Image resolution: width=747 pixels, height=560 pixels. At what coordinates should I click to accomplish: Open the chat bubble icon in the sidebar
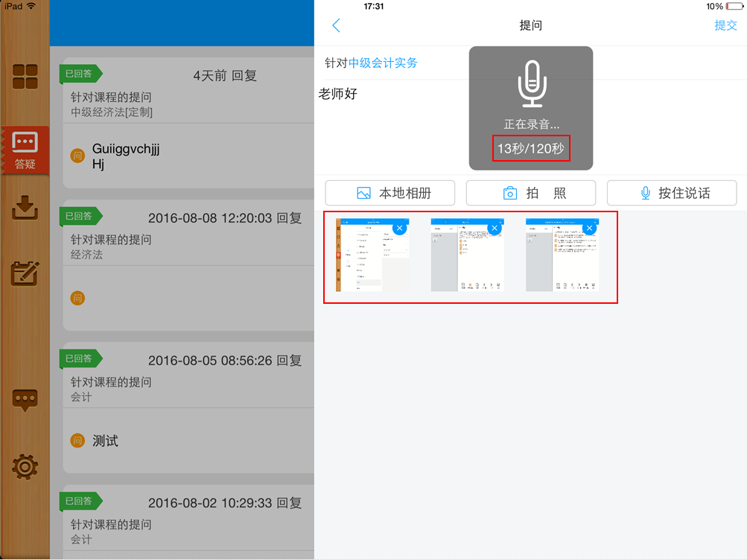[x=25, y=400]
